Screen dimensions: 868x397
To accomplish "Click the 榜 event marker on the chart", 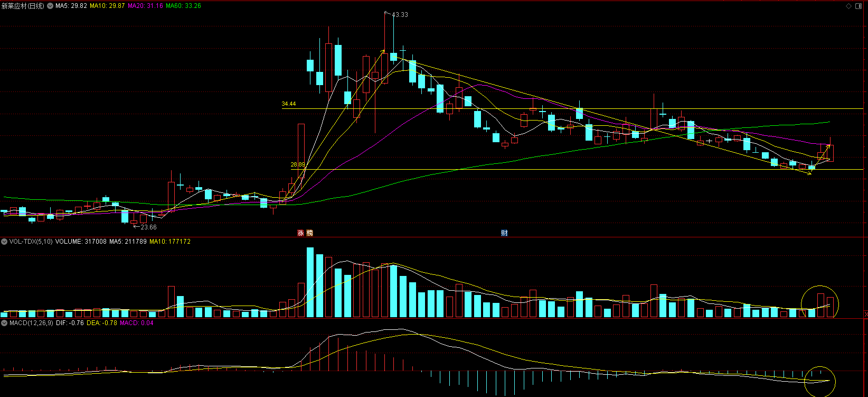I will [309, 233].
